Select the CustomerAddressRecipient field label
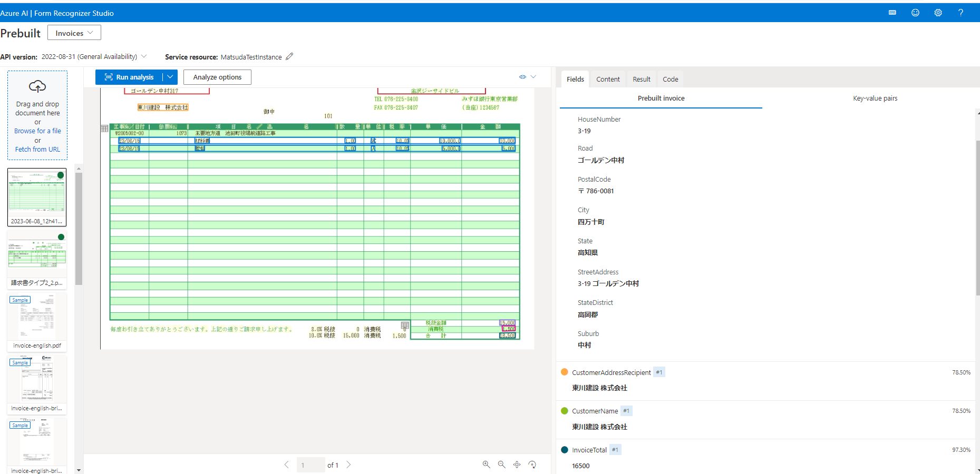The width and height of the screenshot is (980, 474). click(612, 372)
